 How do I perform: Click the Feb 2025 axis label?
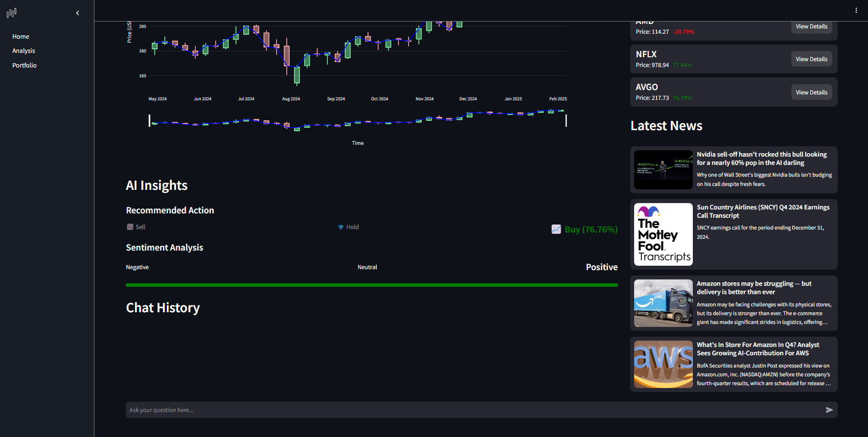tap(558, 99)
